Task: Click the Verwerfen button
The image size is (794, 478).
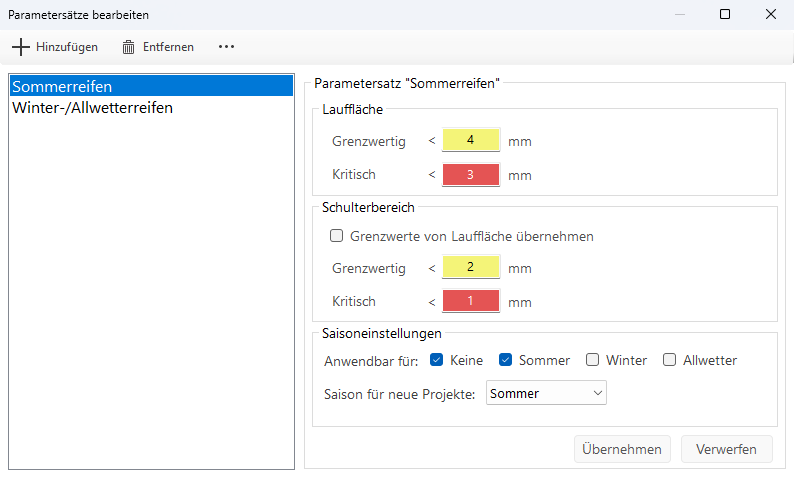Action: (x=726, y=450)
